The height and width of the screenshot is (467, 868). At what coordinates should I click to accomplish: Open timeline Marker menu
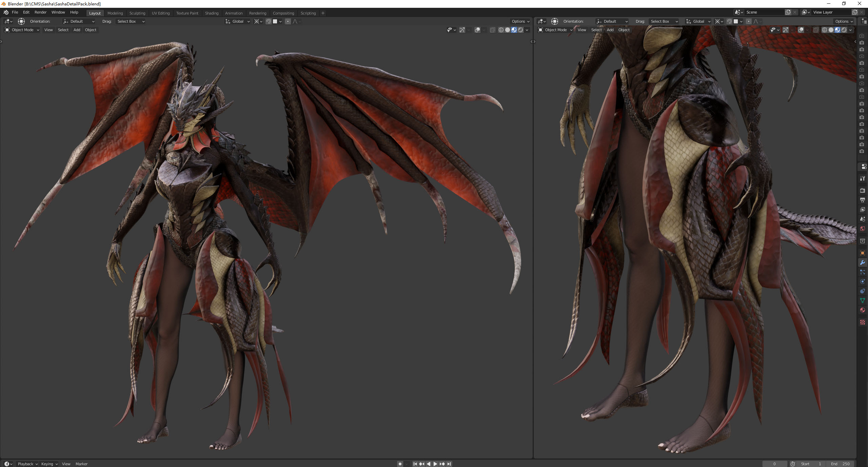point(81,464)
